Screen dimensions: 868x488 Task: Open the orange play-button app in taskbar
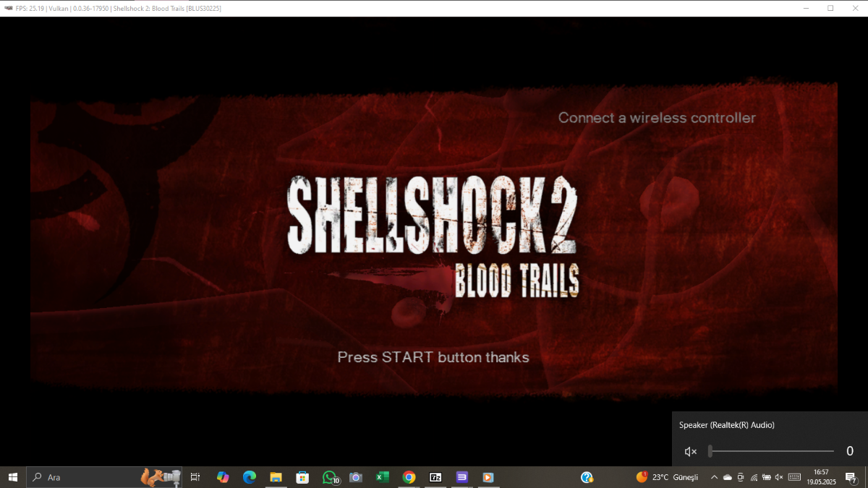[x=488, y=477]
